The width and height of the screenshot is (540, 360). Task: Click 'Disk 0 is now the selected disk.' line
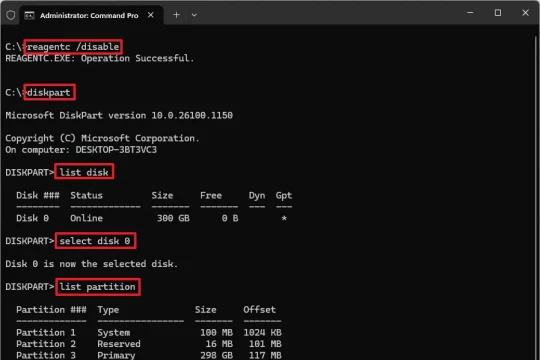pos(92,264)
